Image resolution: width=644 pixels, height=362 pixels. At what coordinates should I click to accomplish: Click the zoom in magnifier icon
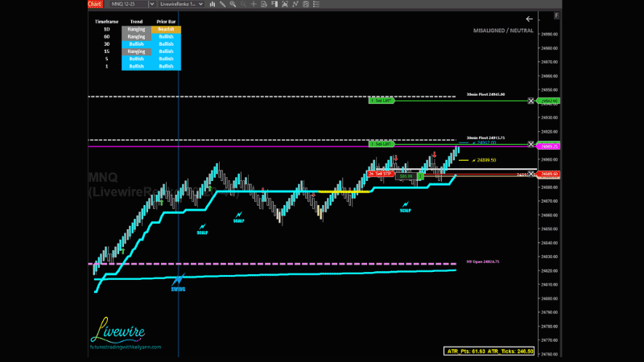pyautogui.click(x=233, y=5)
